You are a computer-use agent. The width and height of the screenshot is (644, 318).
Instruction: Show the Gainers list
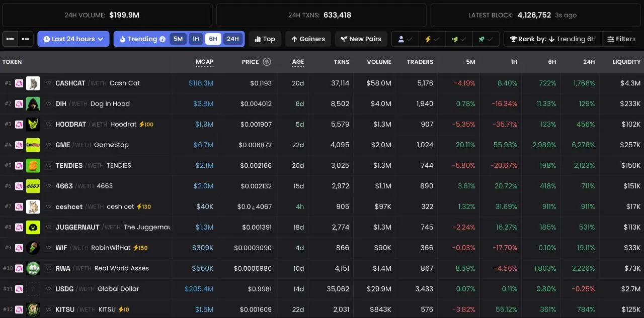click(308, 39)
